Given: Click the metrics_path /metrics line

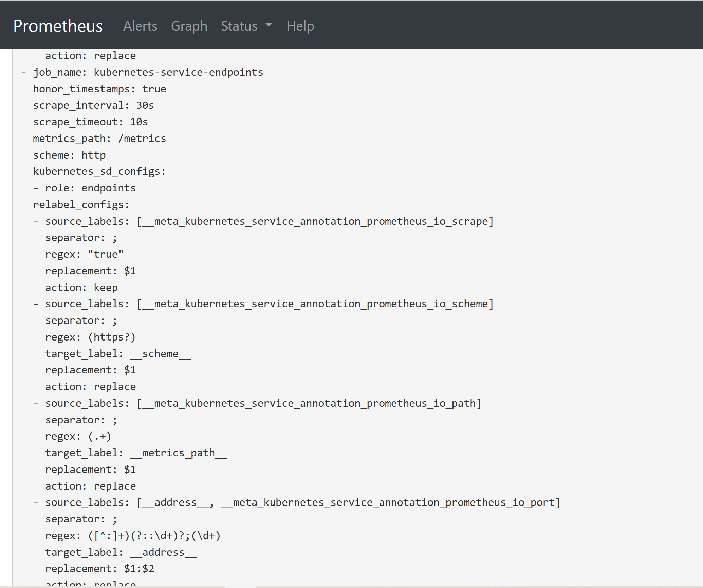Looking at the screenshot, I should [x=99, y=139].
